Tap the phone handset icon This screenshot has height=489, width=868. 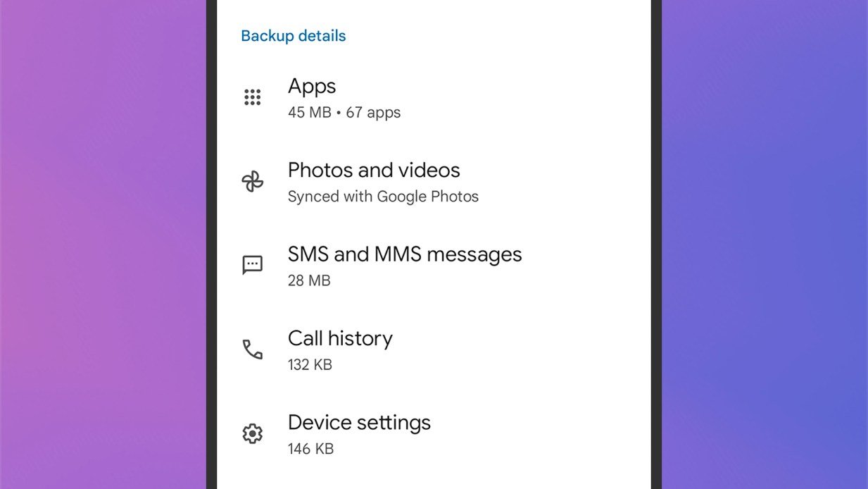click(252, 349)
